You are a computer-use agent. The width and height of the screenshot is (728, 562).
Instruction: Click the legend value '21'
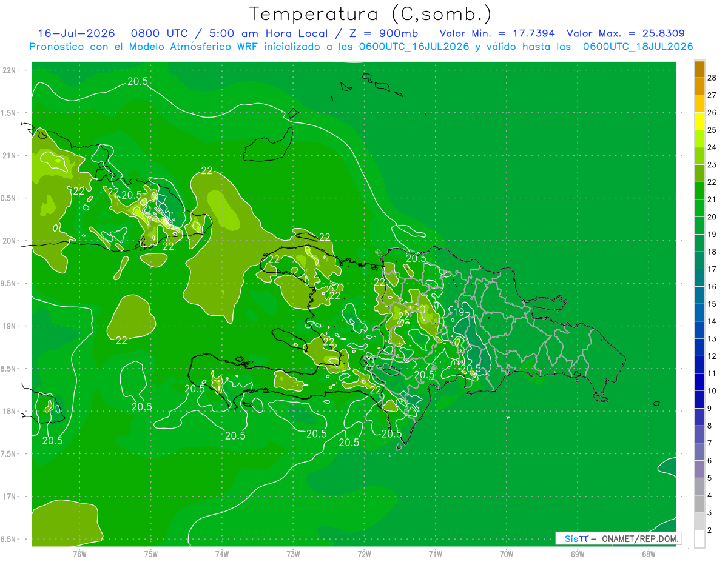pyautogui.click(x=712, y=199)
